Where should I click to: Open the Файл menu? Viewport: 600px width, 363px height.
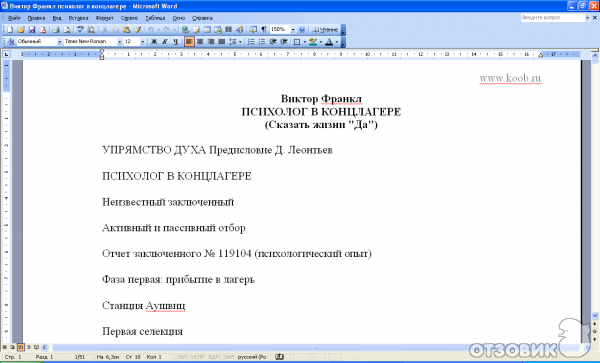14,18
